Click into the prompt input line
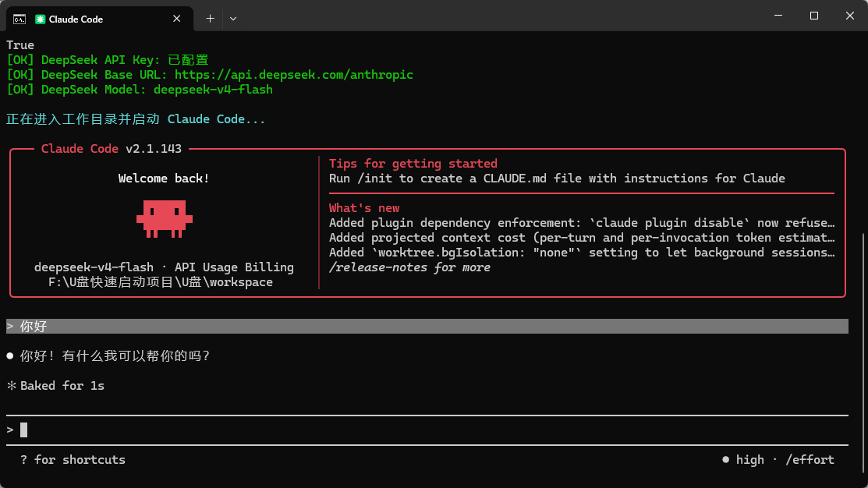868x488 pixels. (427, 430)
